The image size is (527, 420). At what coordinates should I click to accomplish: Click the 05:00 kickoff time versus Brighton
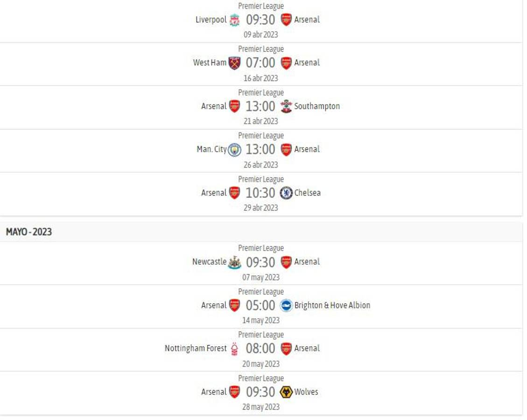pyautogui.click(x=260, y=306)
